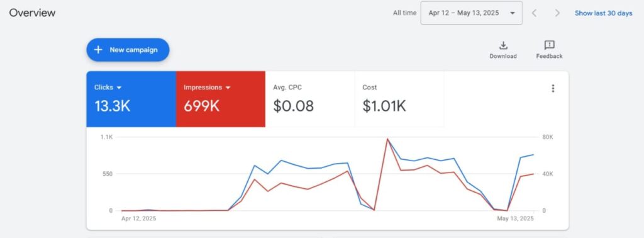
Task: Click the 40K right axis label
Action: [x=548, y=174]
